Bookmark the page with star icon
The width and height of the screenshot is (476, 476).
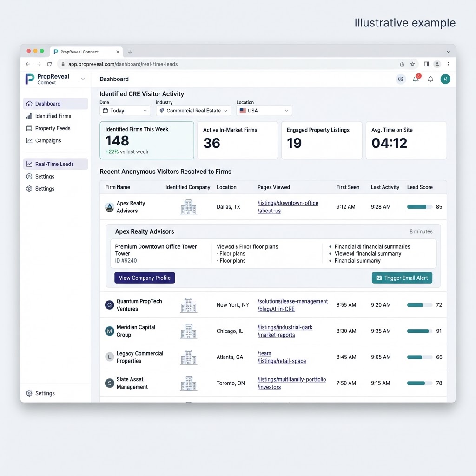[x=413, y=64]
